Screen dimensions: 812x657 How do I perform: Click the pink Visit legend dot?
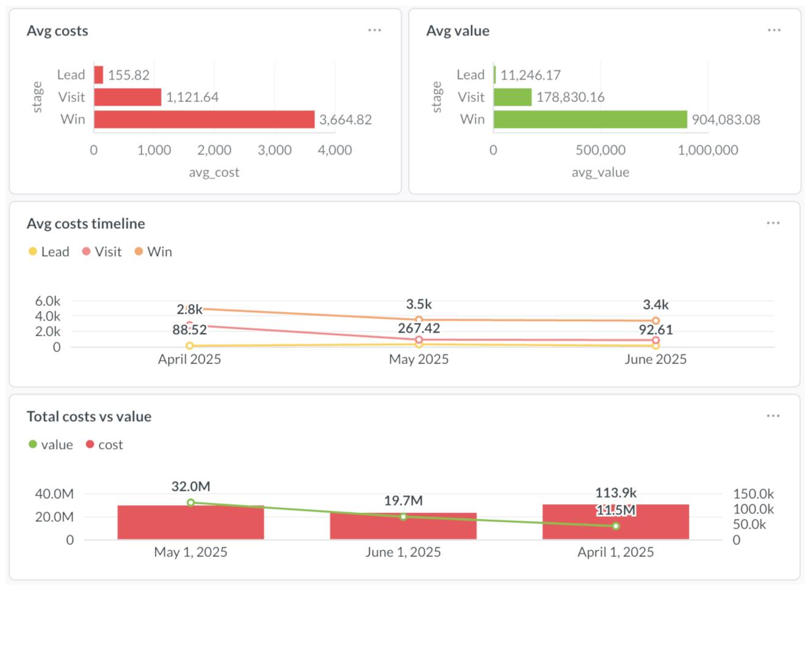86,251
